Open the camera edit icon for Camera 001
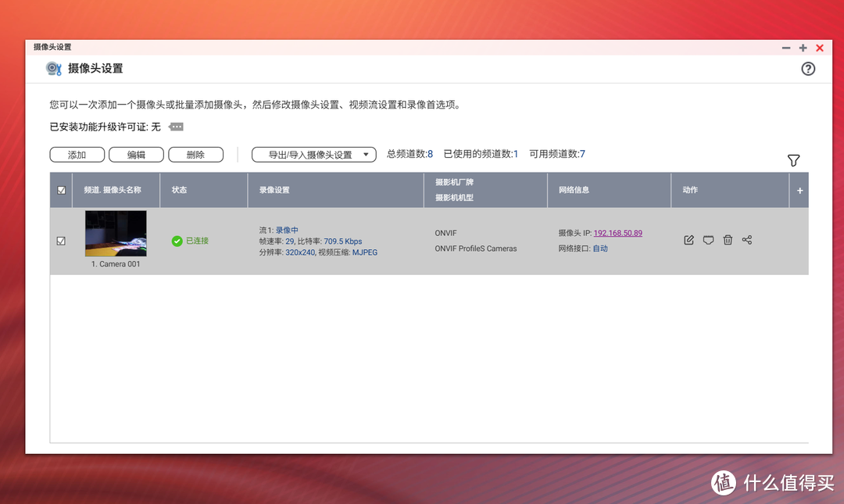 688,240
